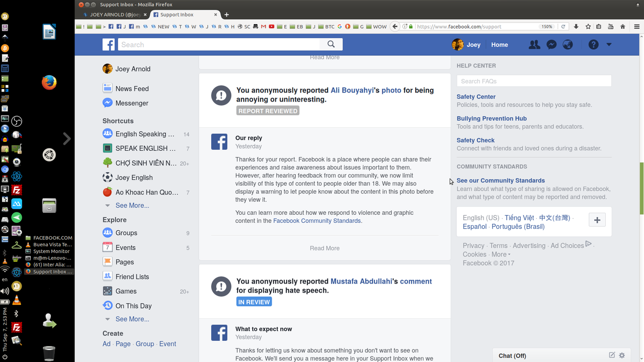The height and width of the screenshot is (362, 644).
Task: Expand See More under Explore
Action: (x=132, y=319)
